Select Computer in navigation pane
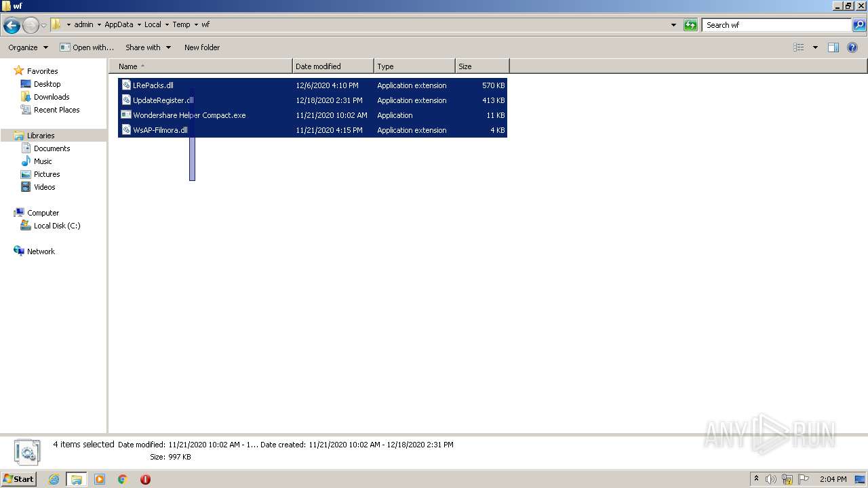Screen dimensions: 868x488 43,213
